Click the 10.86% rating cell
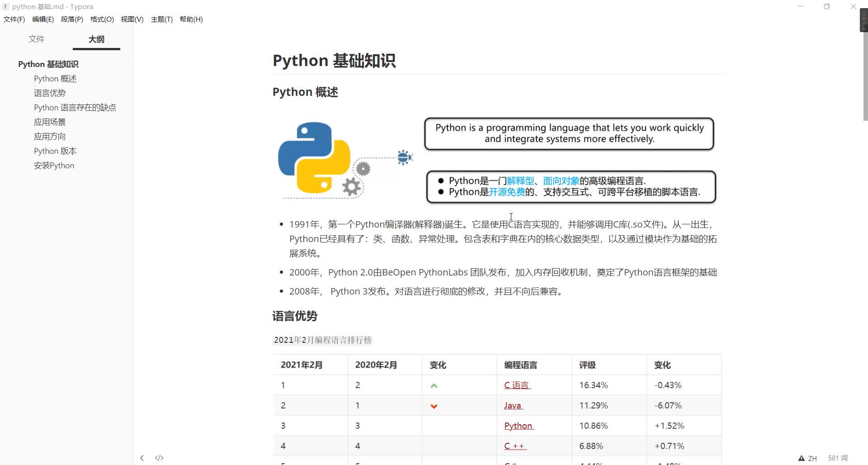 point(609,426)
